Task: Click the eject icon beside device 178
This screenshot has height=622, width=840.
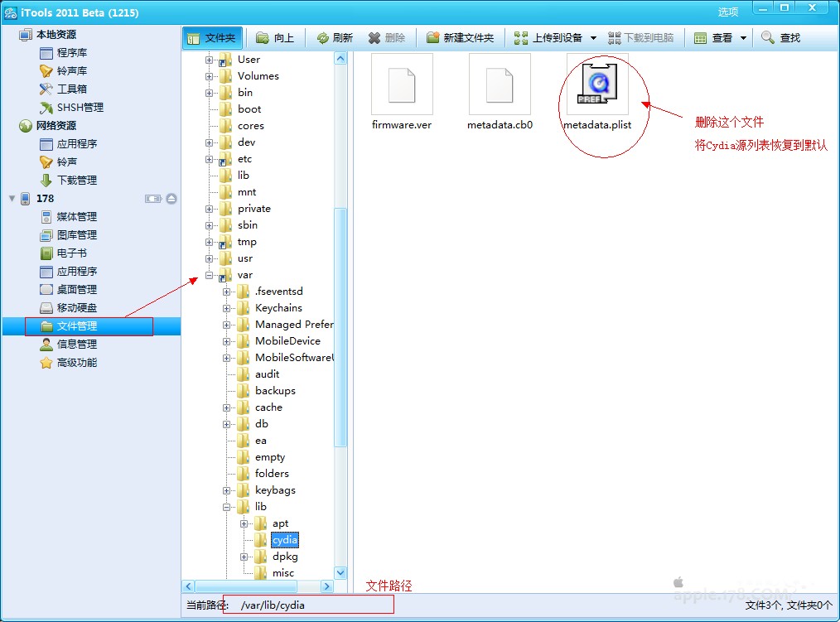Action: (171, 199)
